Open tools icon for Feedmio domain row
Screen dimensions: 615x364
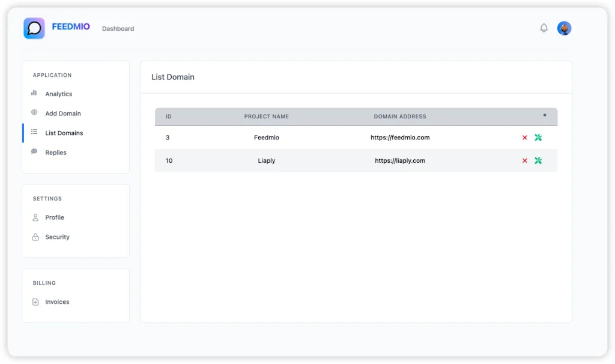tap(538, 137)
